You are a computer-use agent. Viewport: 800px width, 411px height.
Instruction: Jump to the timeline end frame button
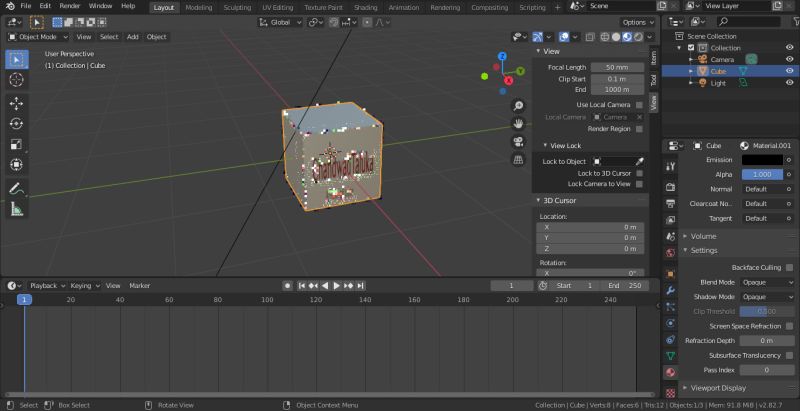[x=360, y=286]
